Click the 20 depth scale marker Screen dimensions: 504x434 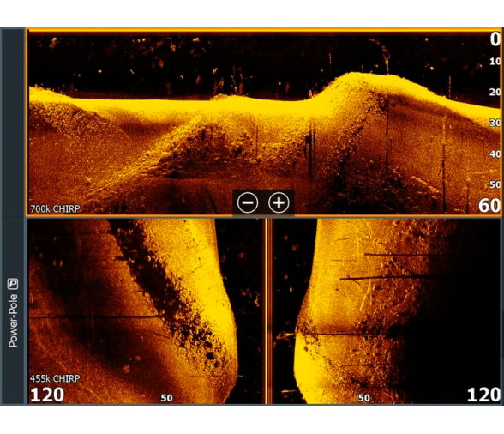pyautogui.click(x=495, y=92)
